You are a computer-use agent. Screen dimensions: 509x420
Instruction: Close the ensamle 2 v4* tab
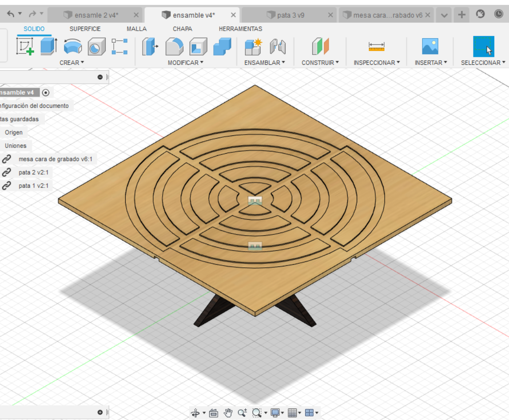[x=136, y=15]
